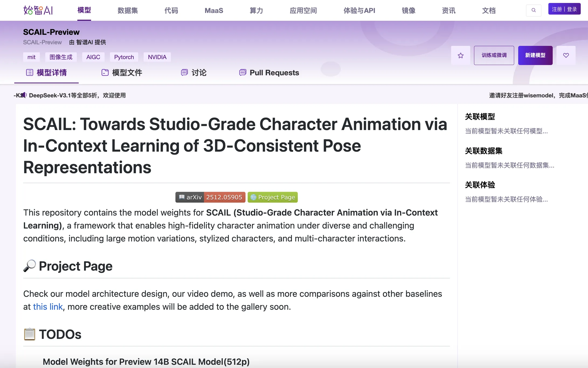Follow the 'this link' hyperlink

[x=48, y=307]
